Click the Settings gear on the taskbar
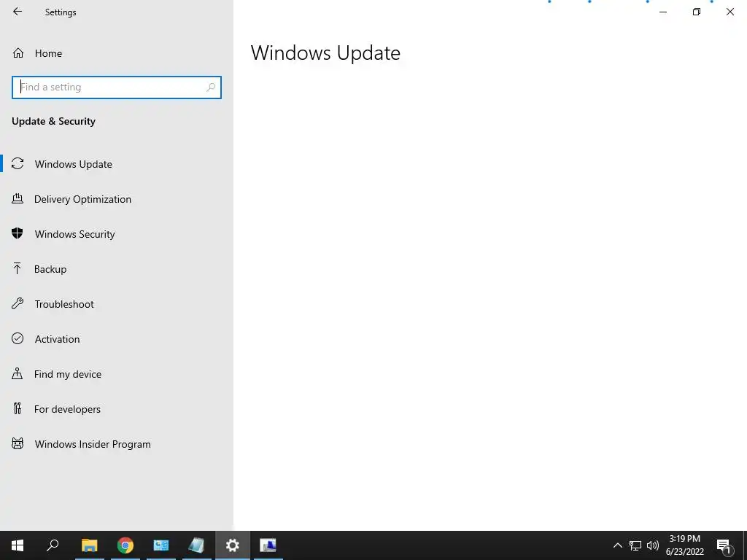Viewport: 747px width, 560px height. pos(233,545)
